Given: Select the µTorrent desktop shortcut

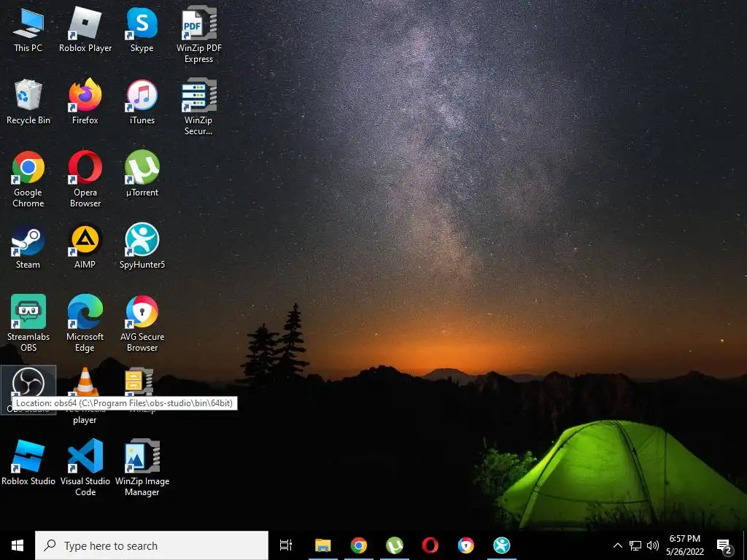Looking at the screenshot, I should coord(142,174).
